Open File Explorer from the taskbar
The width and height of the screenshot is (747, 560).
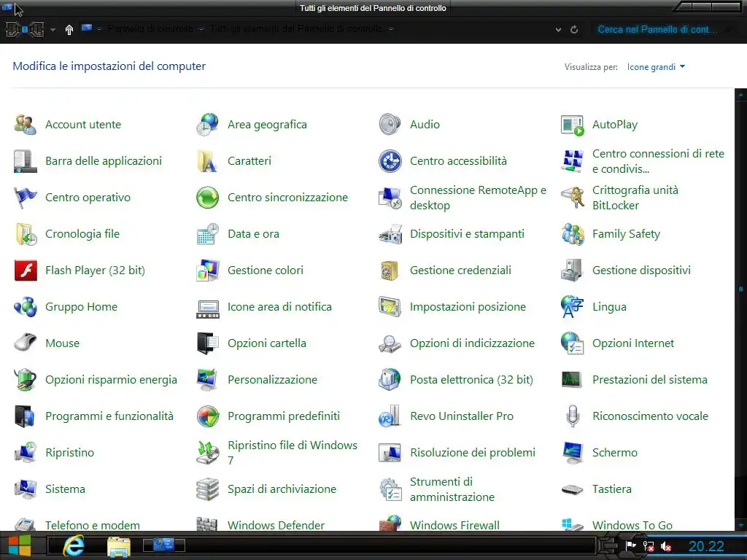[119, 547]
